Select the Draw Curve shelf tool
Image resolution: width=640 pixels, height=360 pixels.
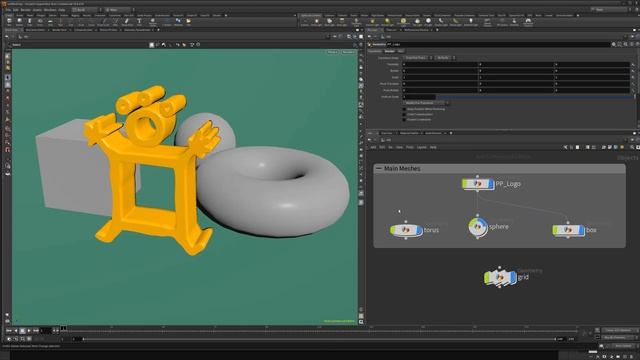(x=103, y=22)
